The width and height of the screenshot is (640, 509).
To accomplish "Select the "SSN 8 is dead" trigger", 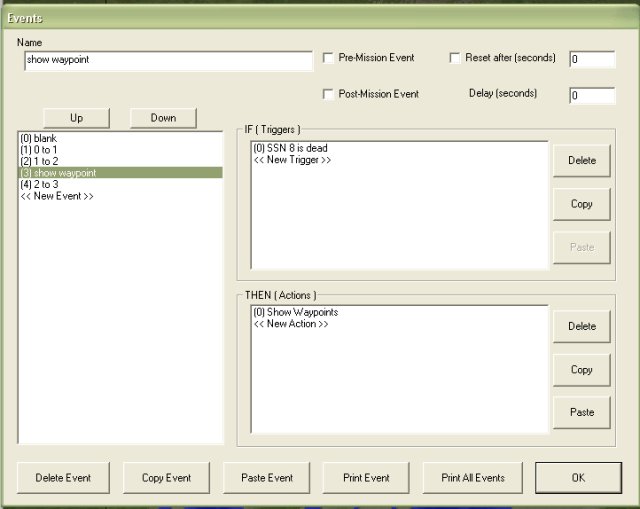I will tap(291, 148).
